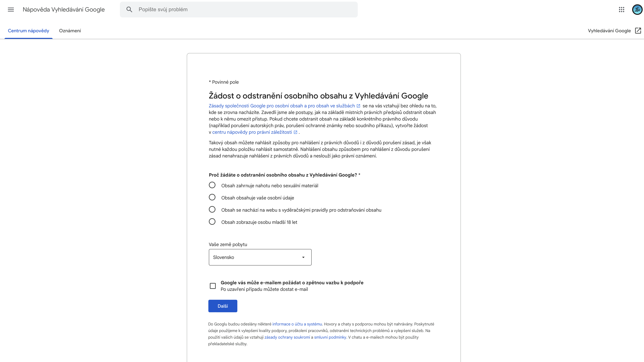The image size is (644, 362).
Task: Open informace o účtu a systému link
Action: click(297, 324)
